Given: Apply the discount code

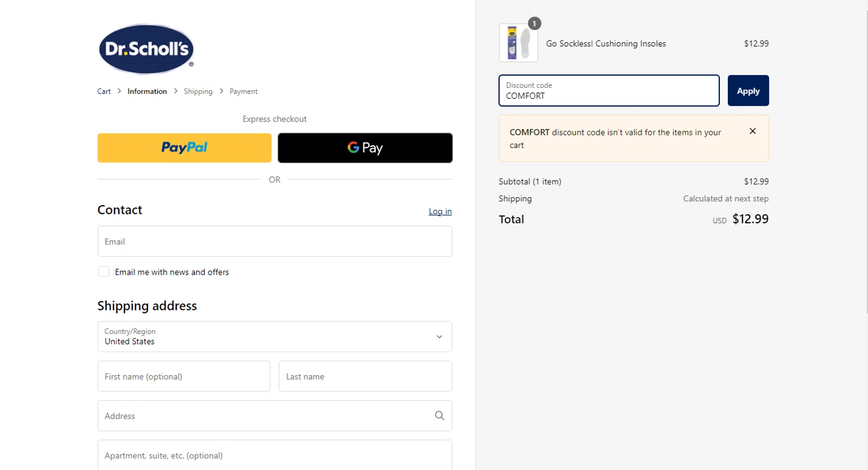Looking at the screenshot, I should 748,91.
